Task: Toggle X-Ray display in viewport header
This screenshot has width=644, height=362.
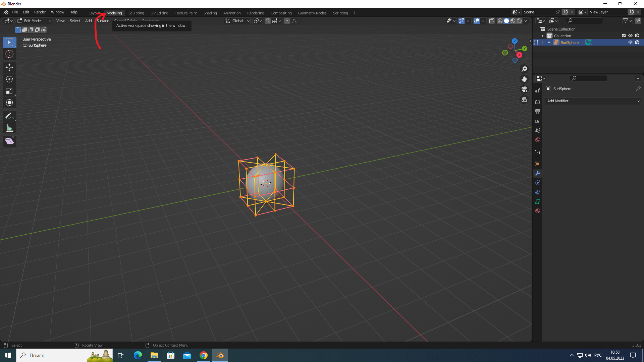Action: click(x=491, y=21)
